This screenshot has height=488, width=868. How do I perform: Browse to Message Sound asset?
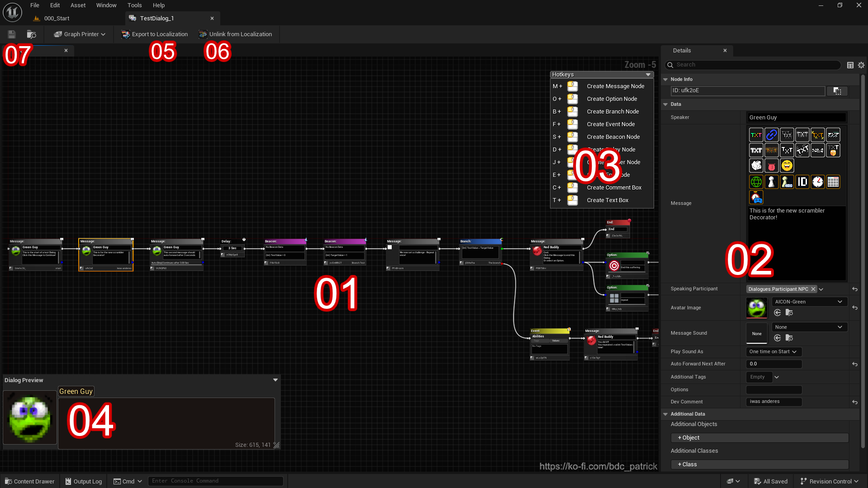789,338
